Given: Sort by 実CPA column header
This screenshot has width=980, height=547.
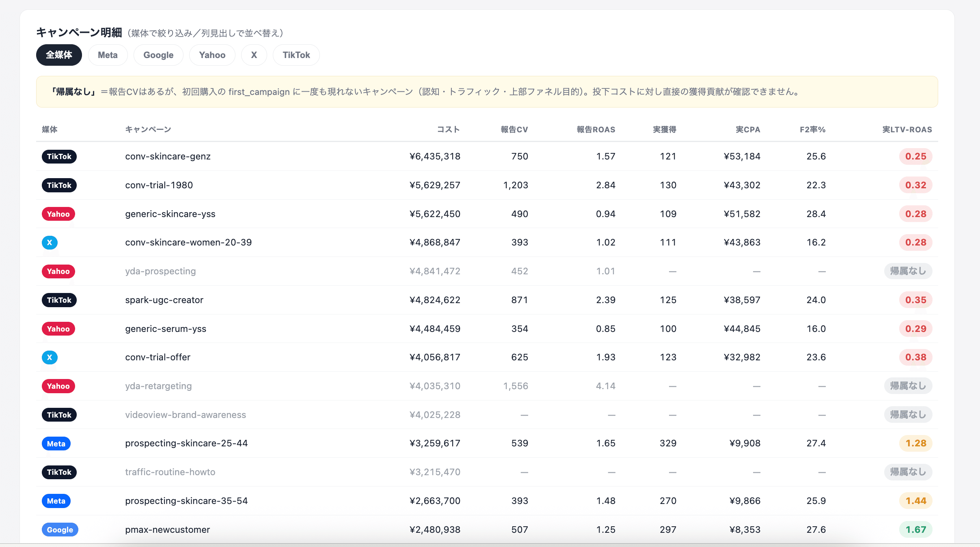Looking at the screenshot, I should tap(748, 129).
